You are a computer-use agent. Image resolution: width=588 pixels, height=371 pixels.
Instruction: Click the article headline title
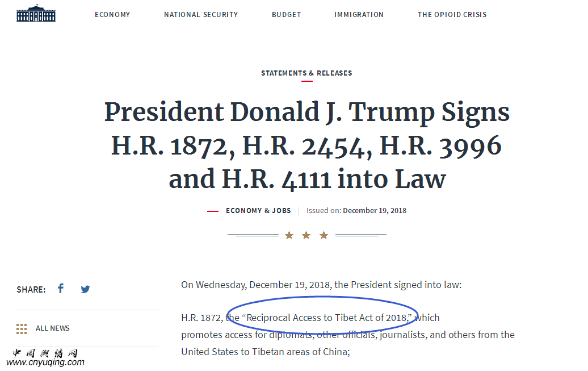coord(306,145)
